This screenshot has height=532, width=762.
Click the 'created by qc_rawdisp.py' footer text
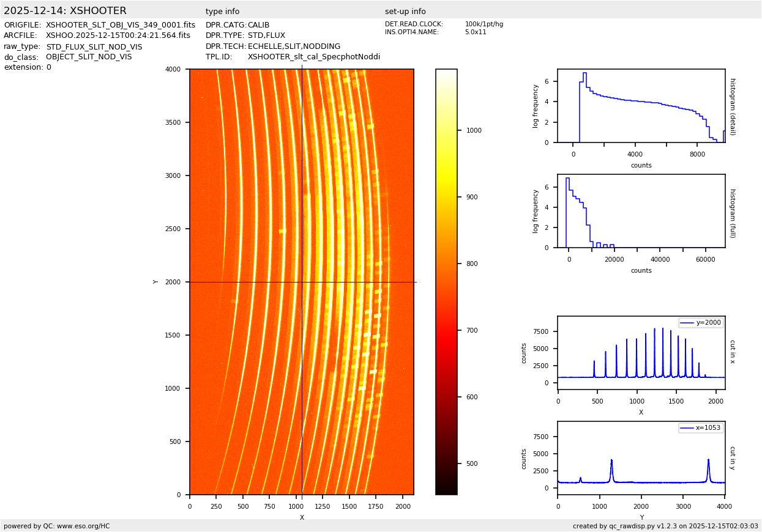[665, 526]
